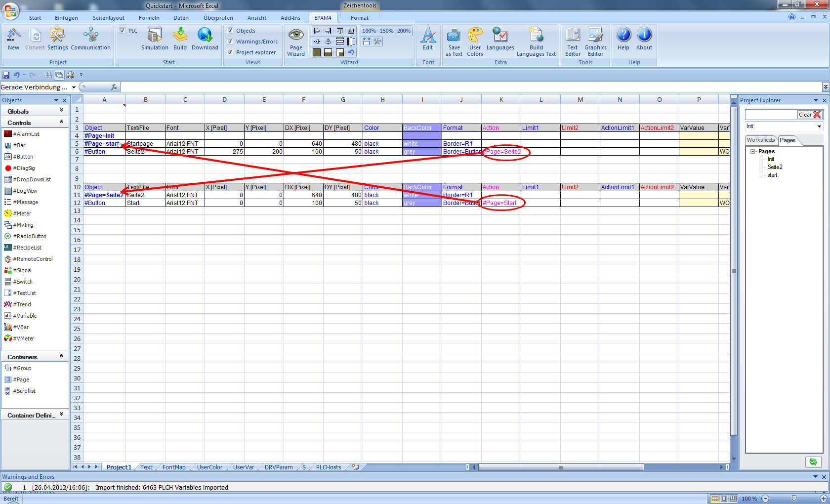This screenshot has height=504, width=830.
Task: Open the undo history dropdown arrow
Action: pyautogui.click(x=24, y=75)
